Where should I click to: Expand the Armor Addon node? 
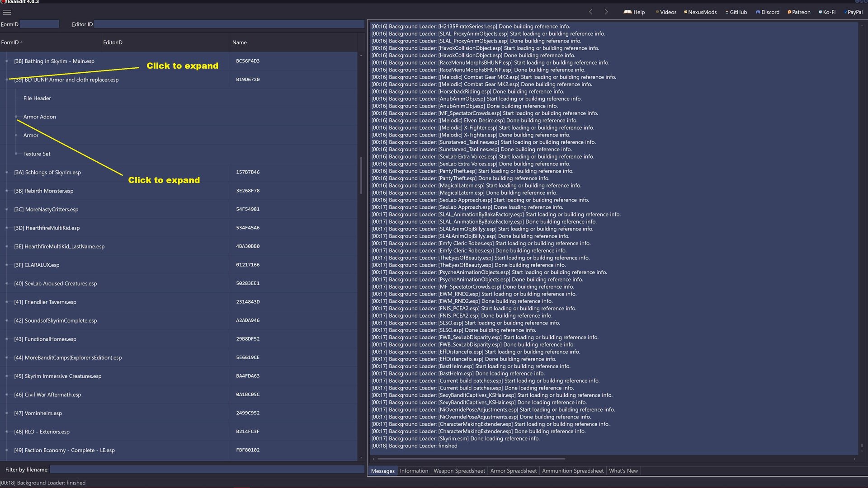coord(16,117)
